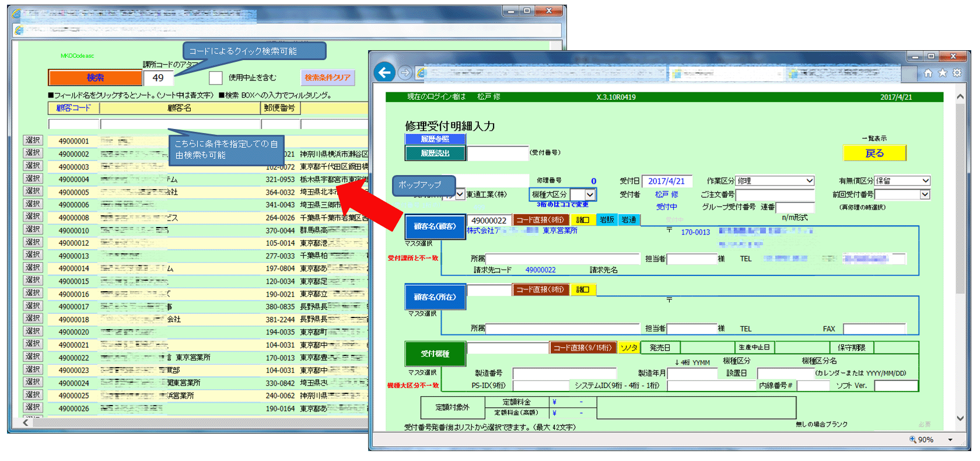This screenshot has width=980, height=461.
Task: Click the postal code 170-0013 text
Action: (695, 232)
